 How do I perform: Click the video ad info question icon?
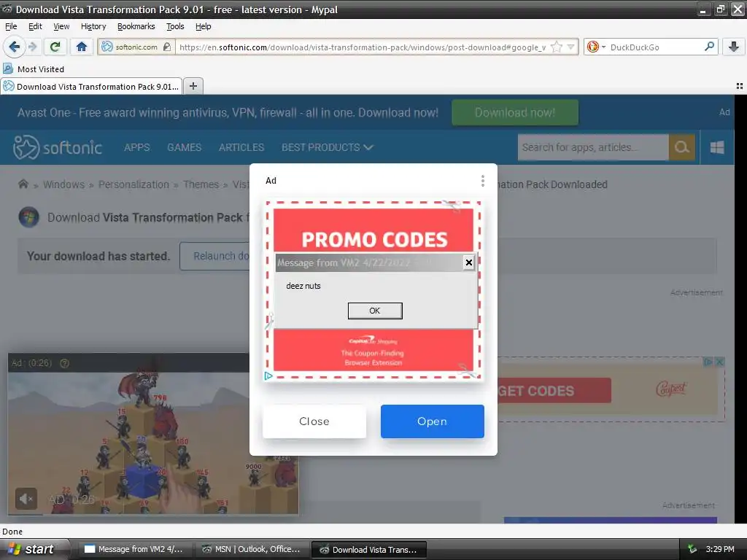click(64, 363)
